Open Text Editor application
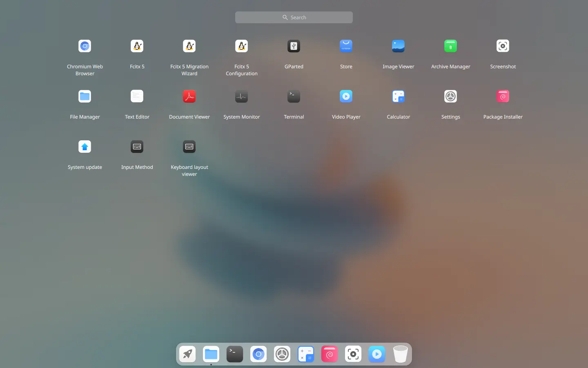Image resolution: width=588 pixels, height=368 pixels. [x=137, y=96]
